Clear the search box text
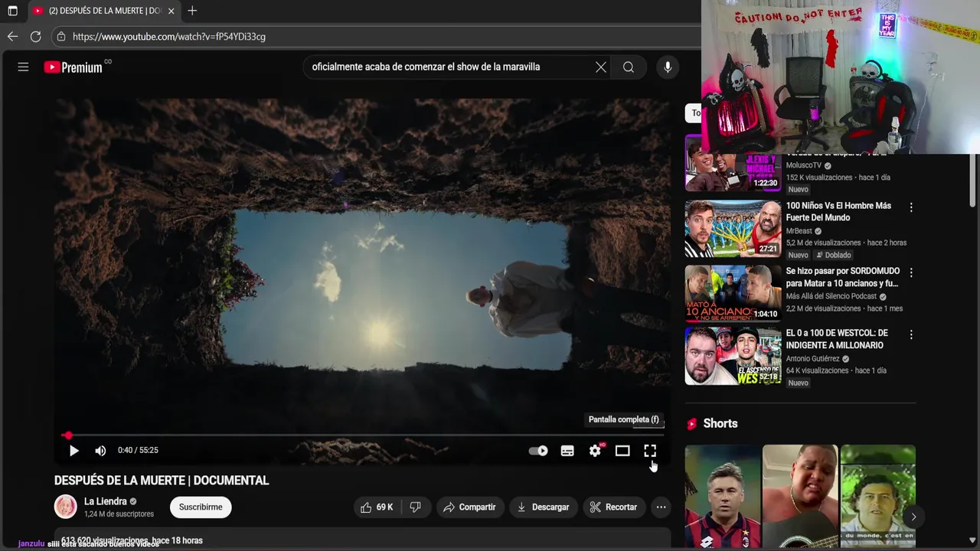Viewport: 980px width, 551px height. (601, 67)
